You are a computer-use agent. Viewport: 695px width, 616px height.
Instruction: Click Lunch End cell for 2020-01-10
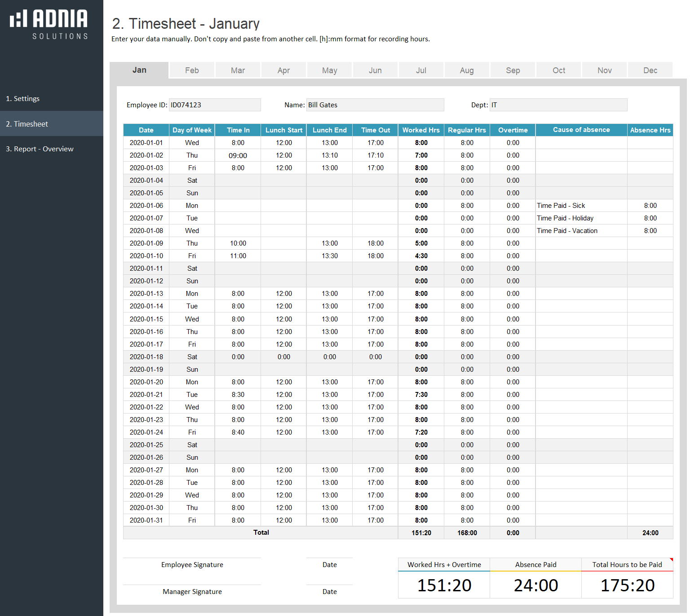click(330, 256)
